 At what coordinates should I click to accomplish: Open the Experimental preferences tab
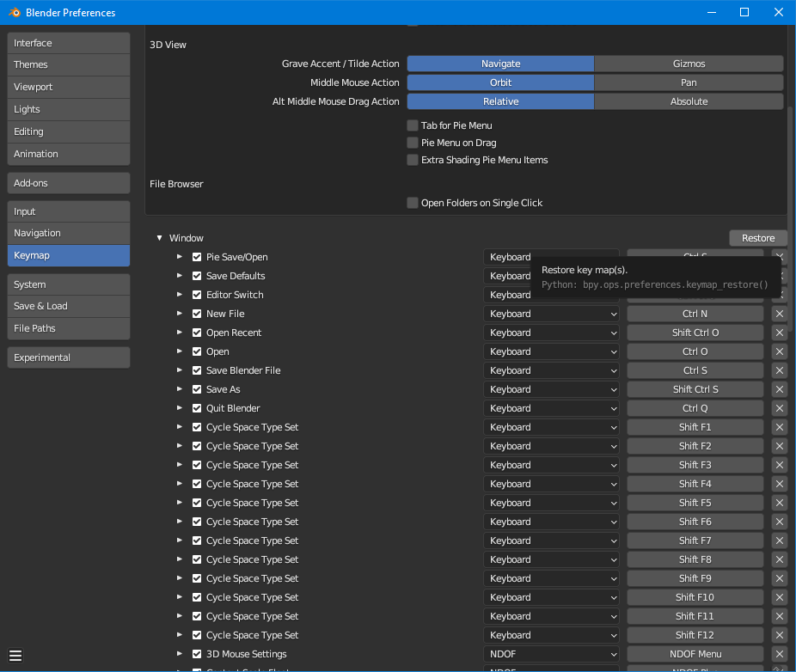click(x=69, y=357)
